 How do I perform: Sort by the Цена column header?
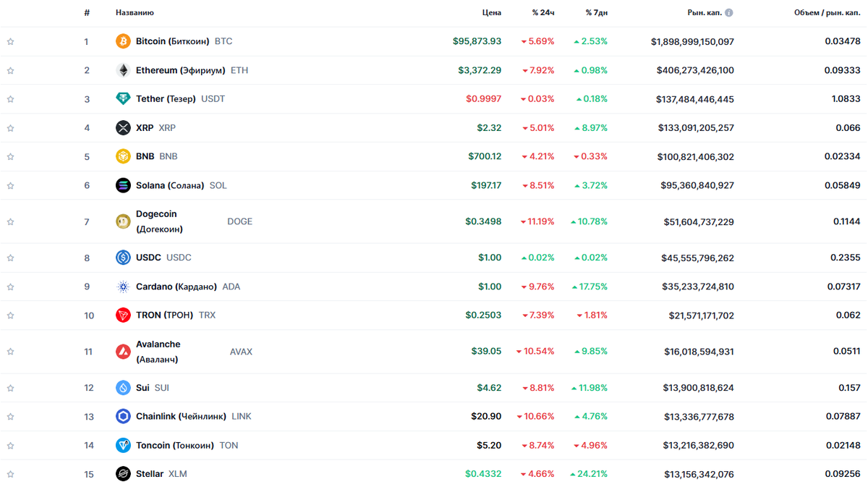click(492, 13)
